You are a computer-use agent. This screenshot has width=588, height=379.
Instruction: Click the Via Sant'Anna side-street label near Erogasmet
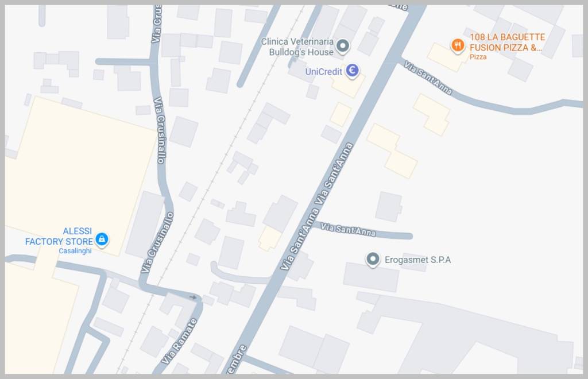347,230
